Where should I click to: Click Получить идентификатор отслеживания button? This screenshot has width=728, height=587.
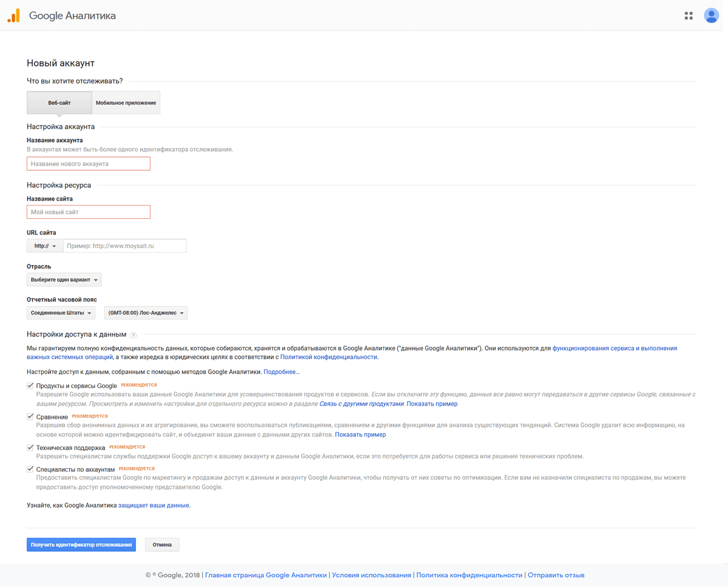pos(81,545)
